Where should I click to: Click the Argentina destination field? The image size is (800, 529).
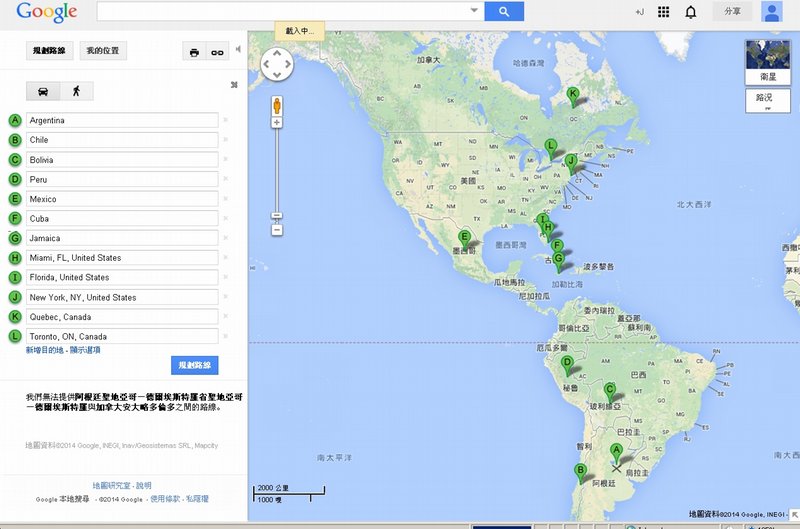click(x=121, y=120)
